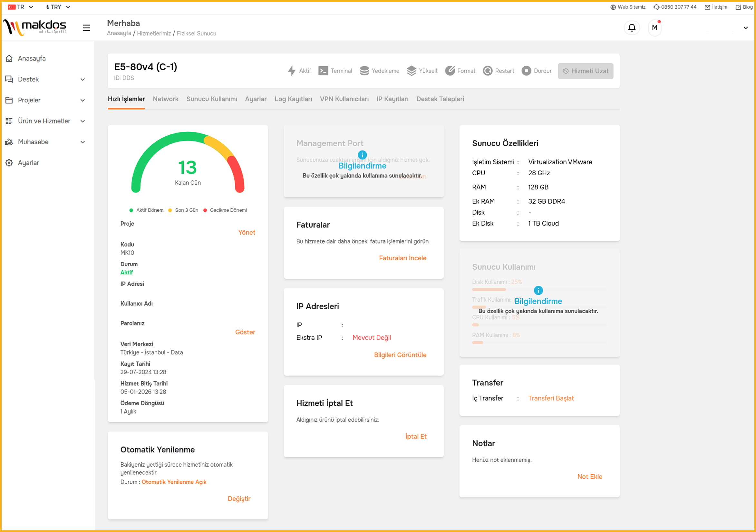Click the Format server icon
The width and height of the screenshot is (756, 532).
click(450, 71)
